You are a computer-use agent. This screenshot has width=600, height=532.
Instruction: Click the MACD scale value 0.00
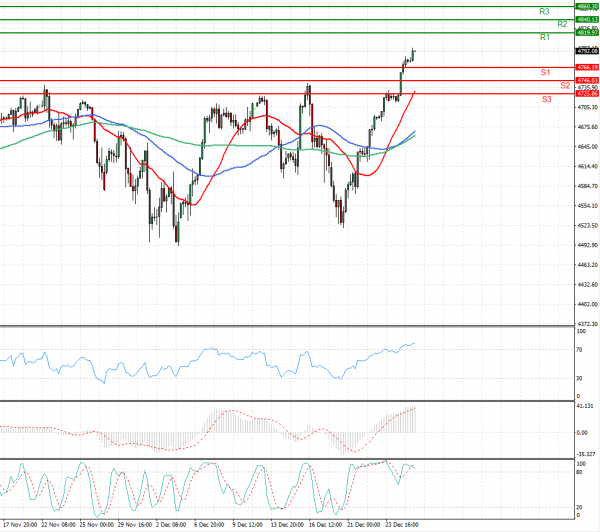(582, 433)
